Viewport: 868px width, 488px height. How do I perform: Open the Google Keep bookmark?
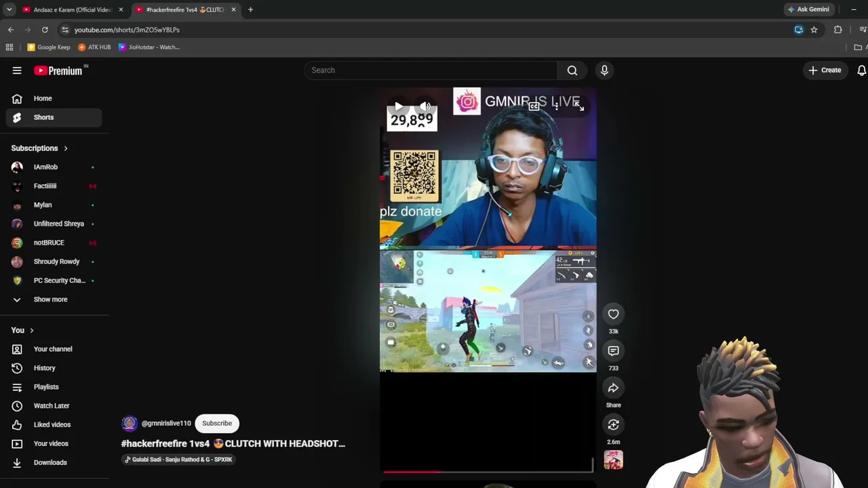tap(49, 47)
